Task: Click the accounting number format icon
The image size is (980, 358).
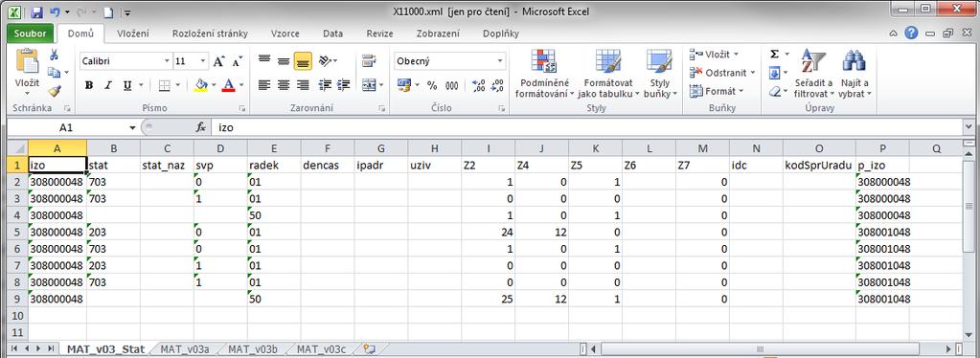Action: [404, 85]
